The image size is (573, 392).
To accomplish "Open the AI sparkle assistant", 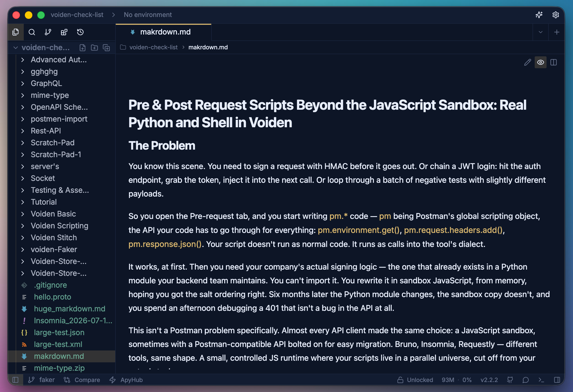I will [x=539, y=15].
